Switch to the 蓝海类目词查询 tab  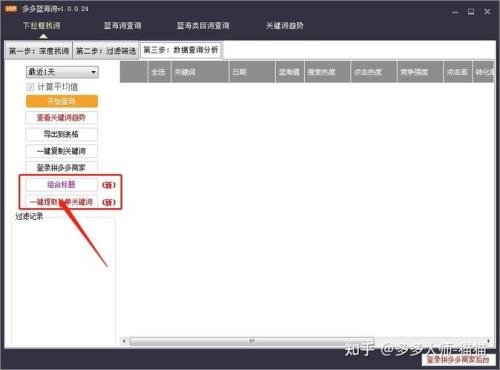pos(203,26)
